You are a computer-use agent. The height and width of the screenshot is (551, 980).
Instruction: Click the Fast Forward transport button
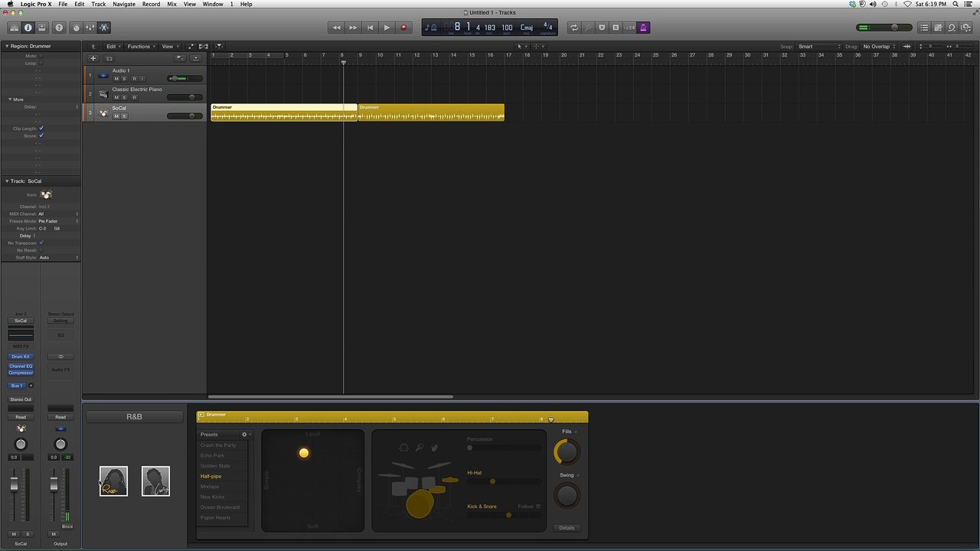coord(353,28)
